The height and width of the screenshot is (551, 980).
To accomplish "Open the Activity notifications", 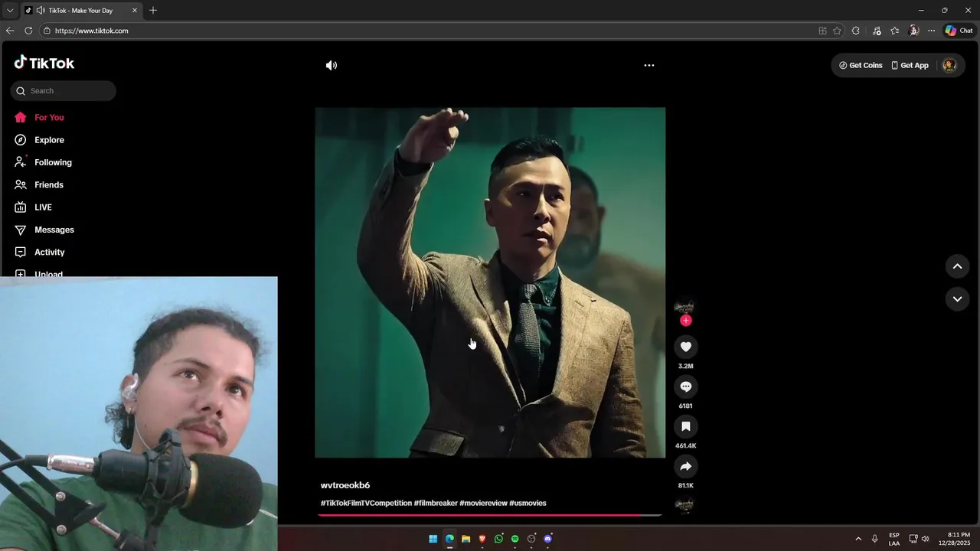I will coord(40,253).
